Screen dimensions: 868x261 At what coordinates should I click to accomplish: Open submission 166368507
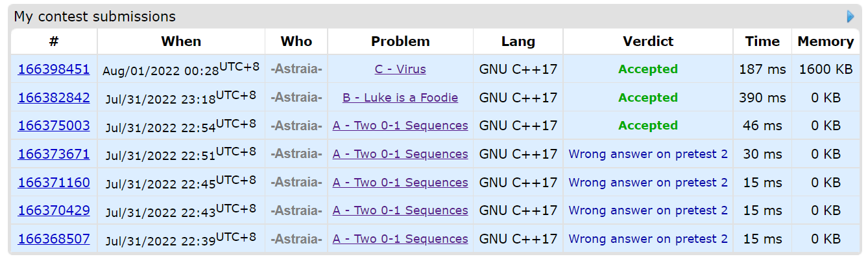pyautogui.click(x=54, y=239)
